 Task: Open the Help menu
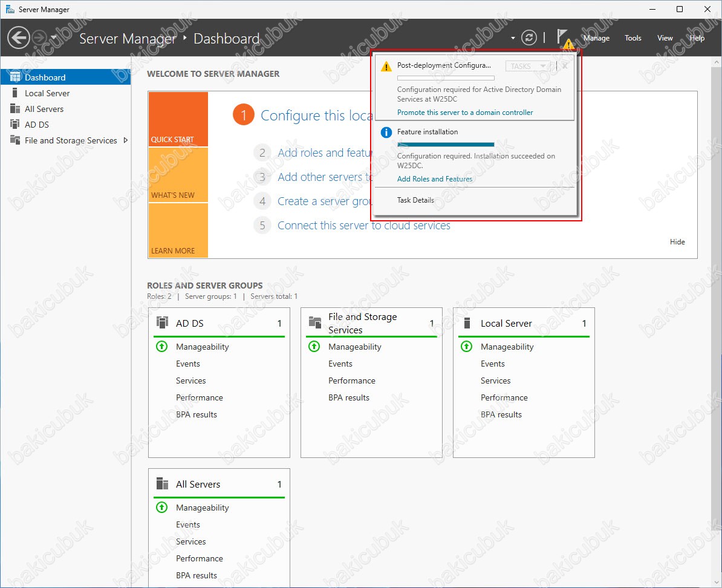[x=696, y=38]
